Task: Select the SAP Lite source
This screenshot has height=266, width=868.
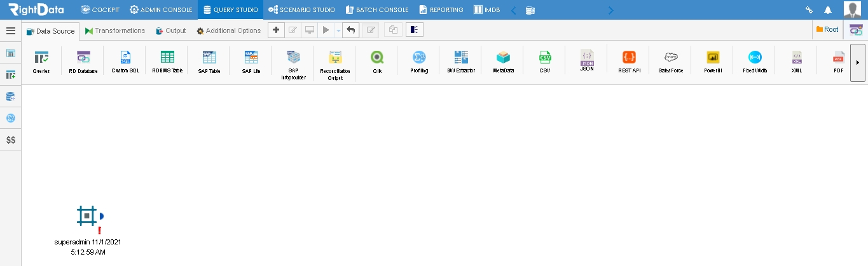Action: pyautogui.click(x=251, y=62)
